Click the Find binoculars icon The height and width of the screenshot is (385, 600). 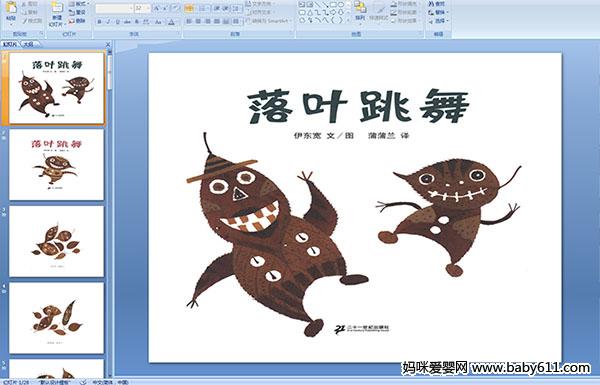tap(431, 4)
